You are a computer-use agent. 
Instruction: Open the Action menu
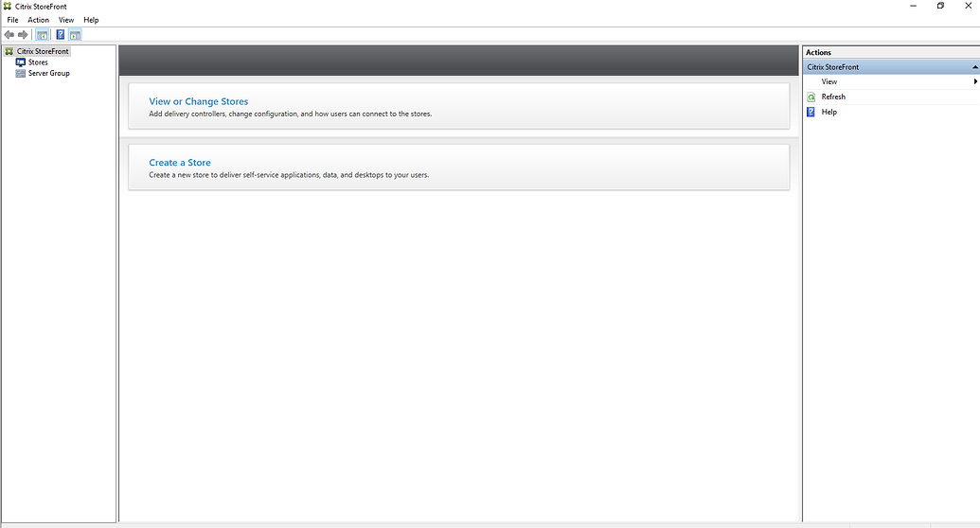38,20
